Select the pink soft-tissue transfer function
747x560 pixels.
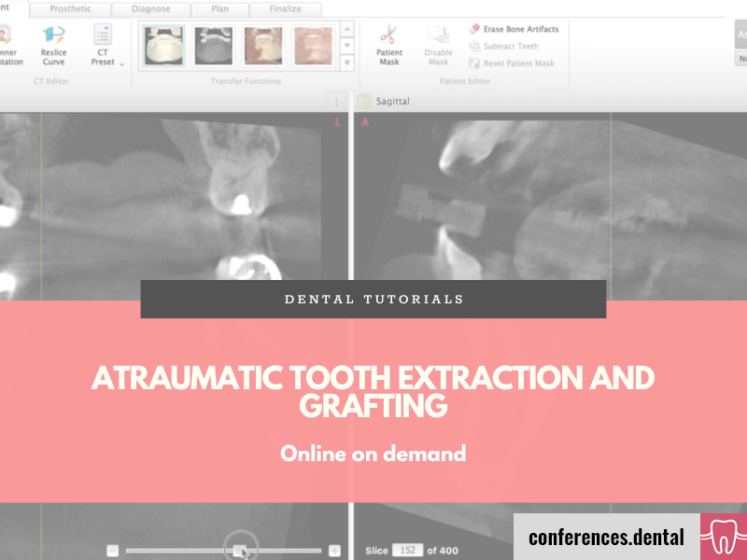tap(262, 44)
